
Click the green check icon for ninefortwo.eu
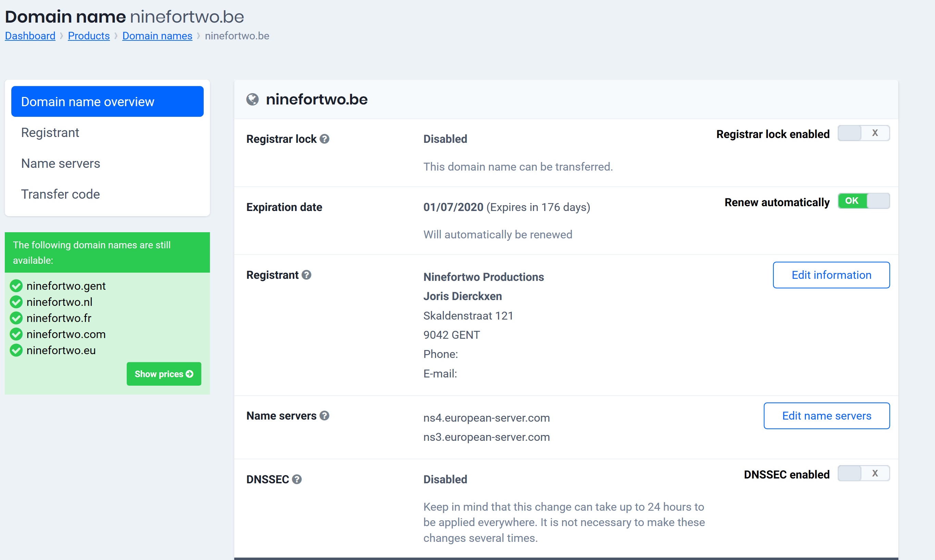point(16,350)
